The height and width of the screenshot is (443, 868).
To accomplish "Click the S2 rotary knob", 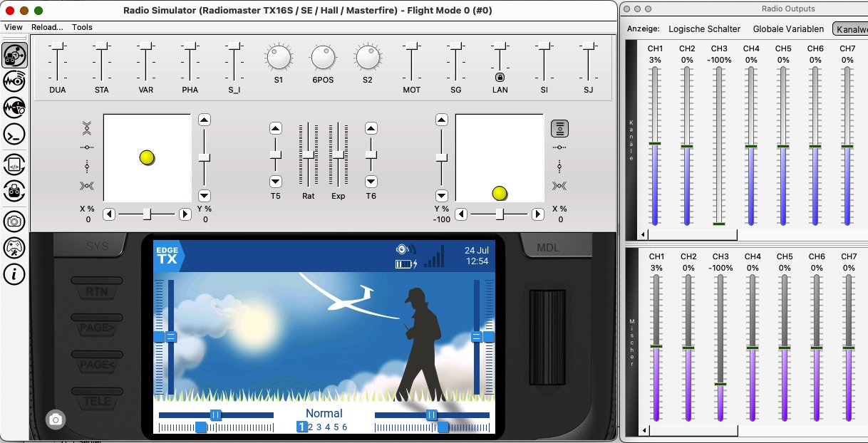I will tap(367, 56).
